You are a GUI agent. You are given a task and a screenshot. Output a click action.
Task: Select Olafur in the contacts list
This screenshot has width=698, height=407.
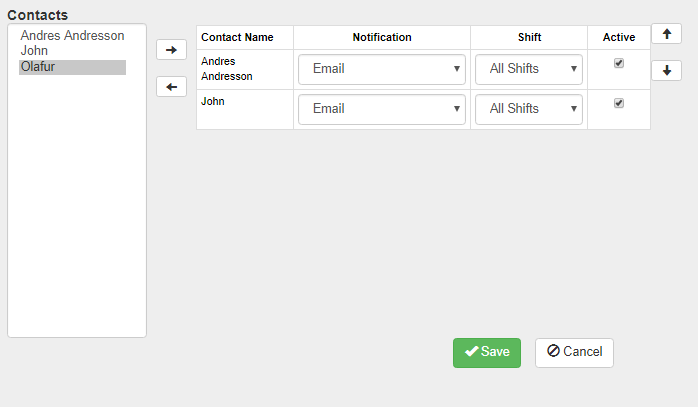[41, 67]
